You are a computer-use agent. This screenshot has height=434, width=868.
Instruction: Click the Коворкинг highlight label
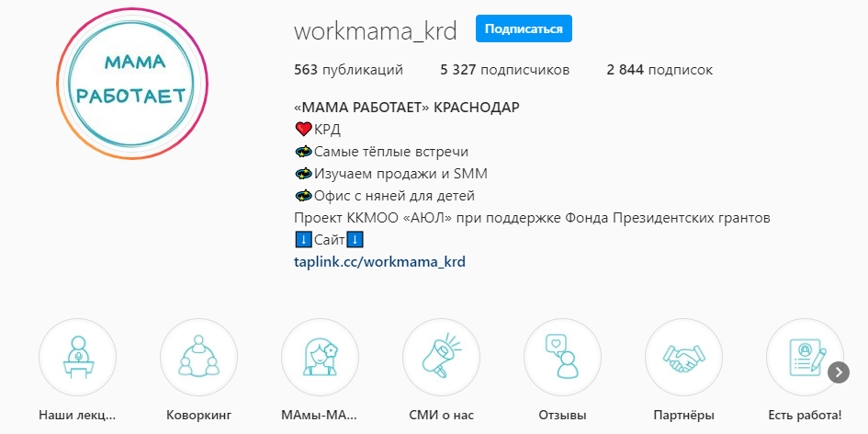[198, 416]
